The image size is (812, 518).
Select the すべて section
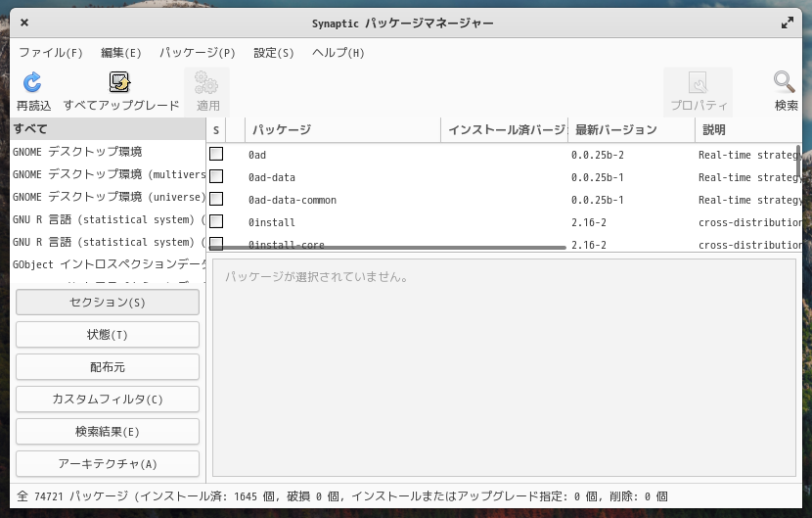108,129
